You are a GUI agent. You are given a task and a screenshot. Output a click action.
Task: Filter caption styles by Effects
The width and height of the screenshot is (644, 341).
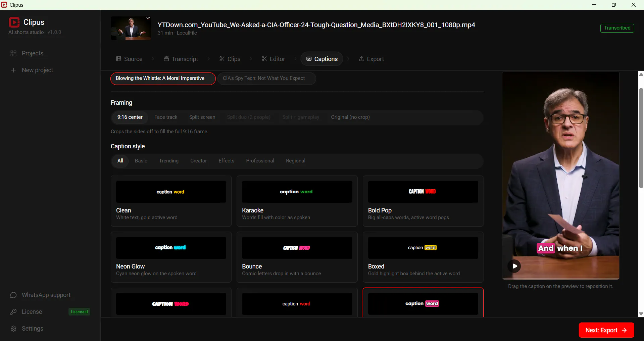(x=227, y=161)
